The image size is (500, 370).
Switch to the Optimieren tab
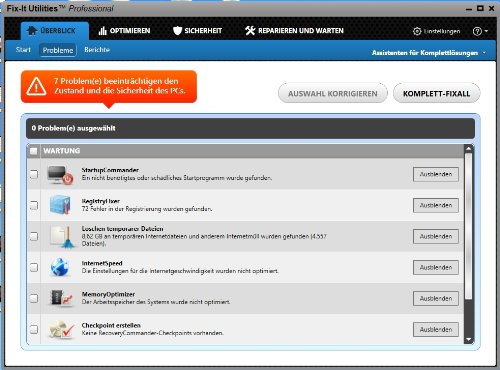coord(124,31)
